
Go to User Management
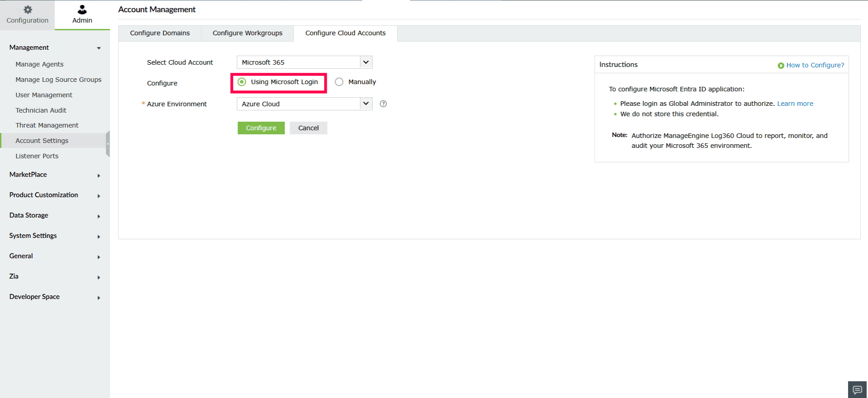click(44, 95)
